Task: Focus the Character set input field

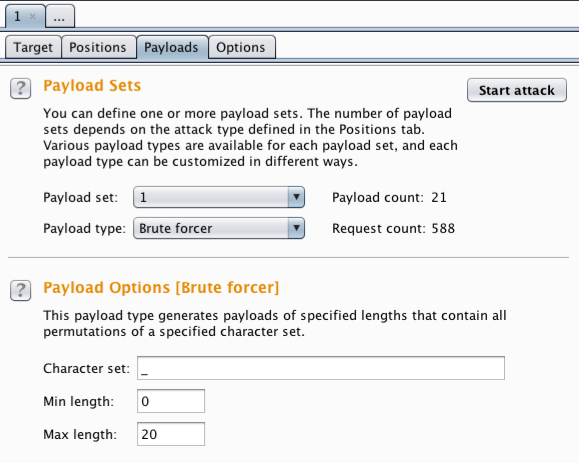Action: 321,368
